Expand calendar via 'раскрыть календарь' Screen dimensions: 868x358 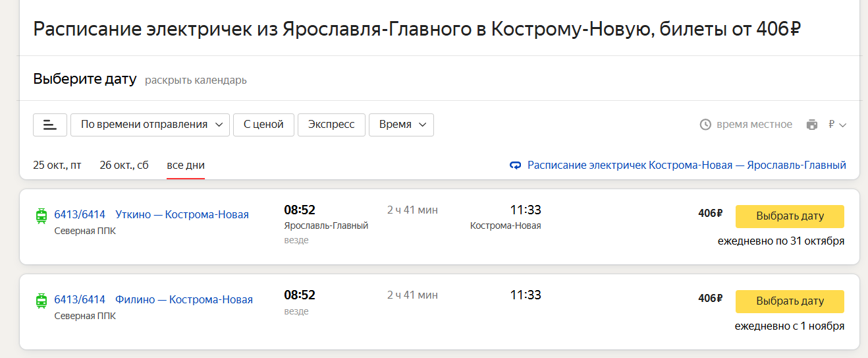click(196, 80)
